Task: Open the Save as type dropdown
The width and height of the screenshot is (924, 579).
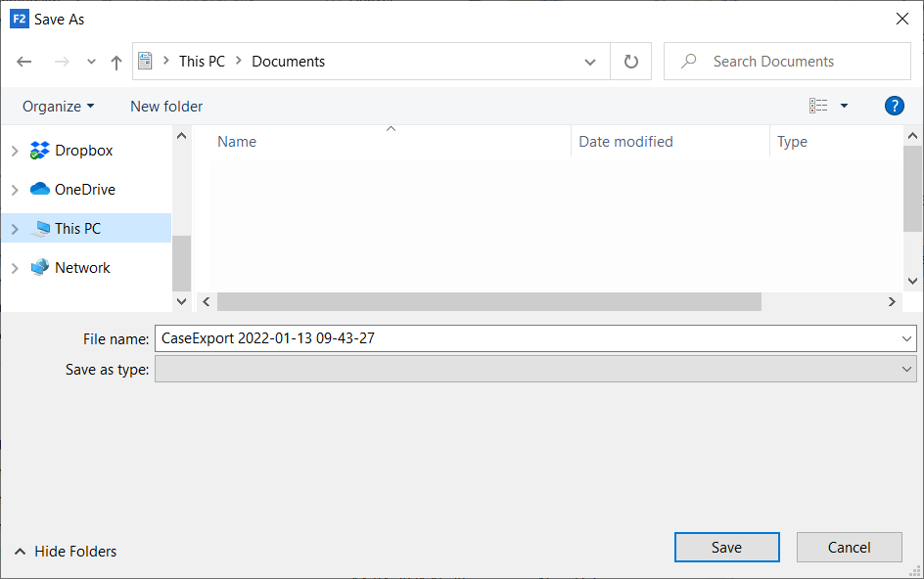Action: coord(534,369)
